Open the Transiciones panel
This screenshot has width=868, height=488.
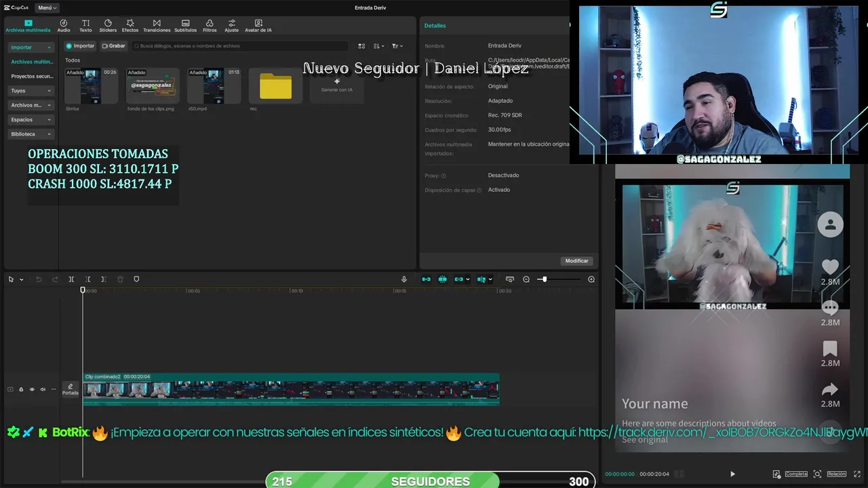coord(157,26)
